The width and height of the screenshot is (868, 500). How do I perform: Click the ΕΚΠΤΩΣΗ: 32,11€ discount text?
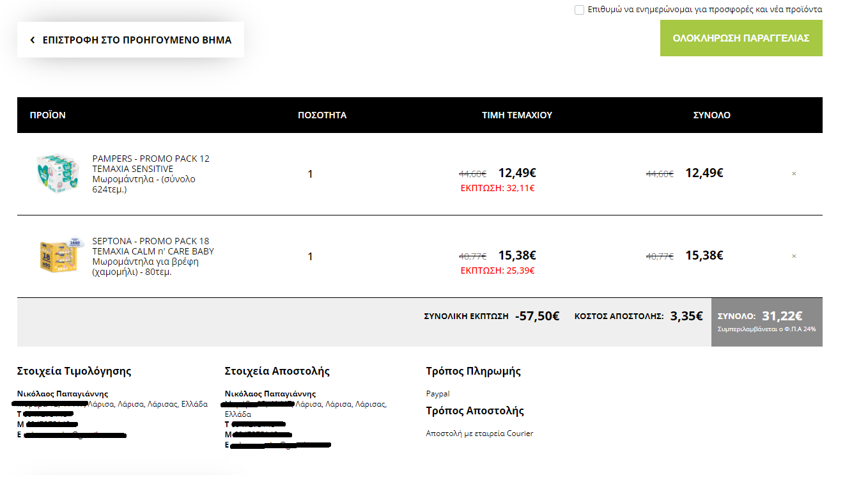(x=498, y=188)
